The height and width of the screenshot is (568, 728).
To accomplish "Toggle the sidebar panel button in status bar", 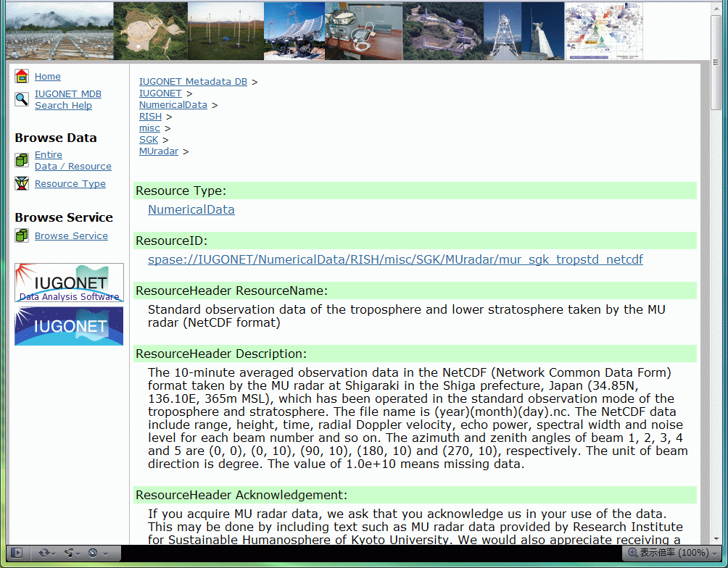I will pos(17,553).
